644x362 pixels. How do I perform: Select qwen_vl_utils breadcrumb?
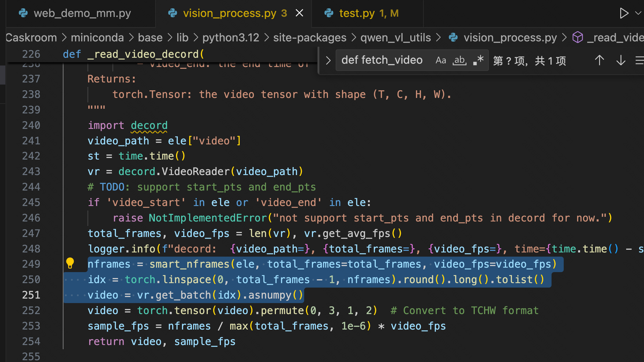pyautogui.click(x=395, y=38)
